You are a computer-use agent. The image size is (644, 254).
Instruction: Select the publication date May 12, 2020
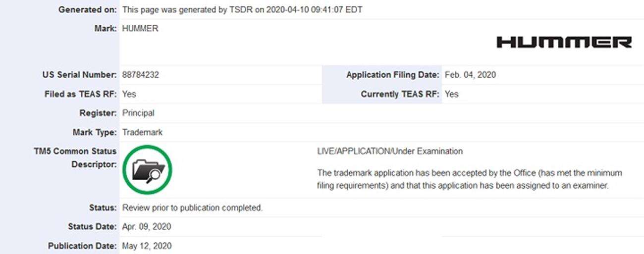click(x=147, y=246)
